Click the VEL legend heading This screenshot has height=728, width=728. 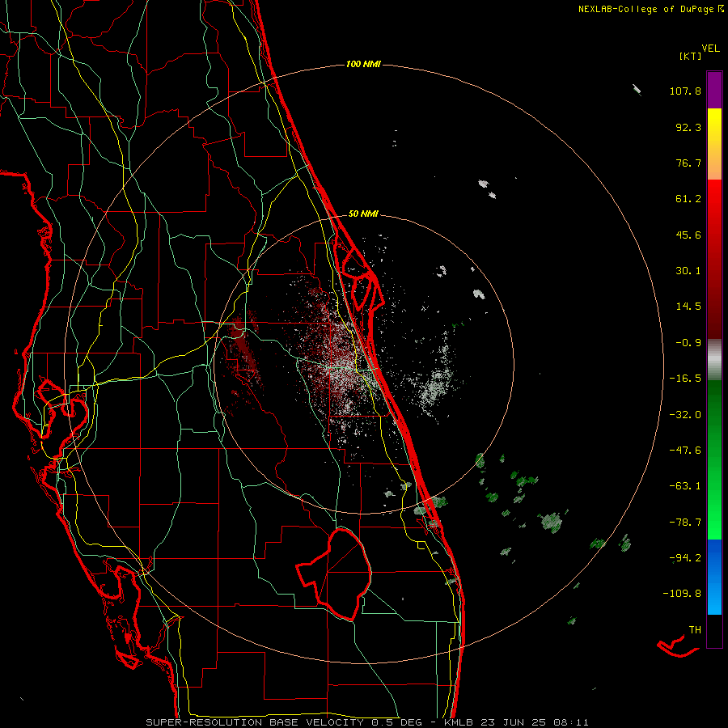(x=710, y=49)
